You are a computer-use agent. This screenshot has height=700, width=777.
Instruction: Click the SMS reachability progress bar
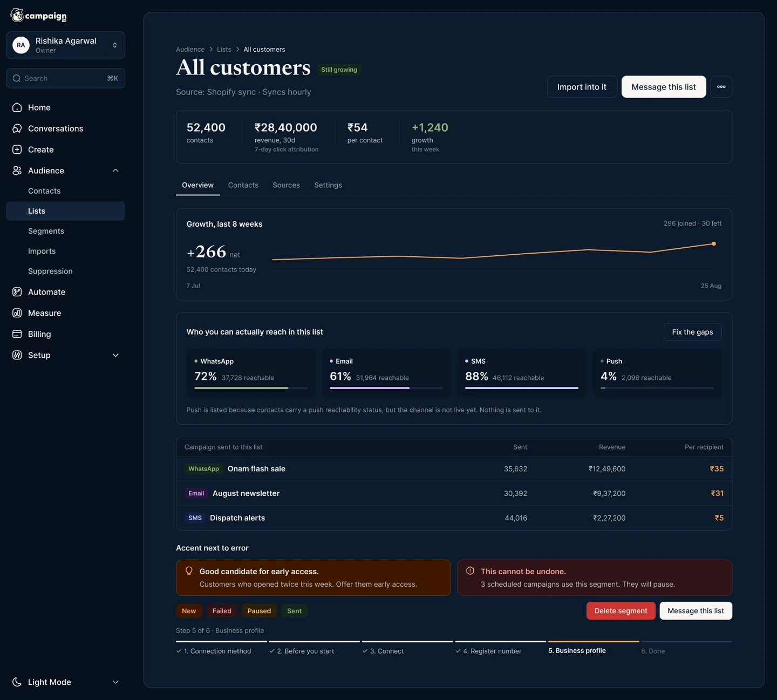522,388
